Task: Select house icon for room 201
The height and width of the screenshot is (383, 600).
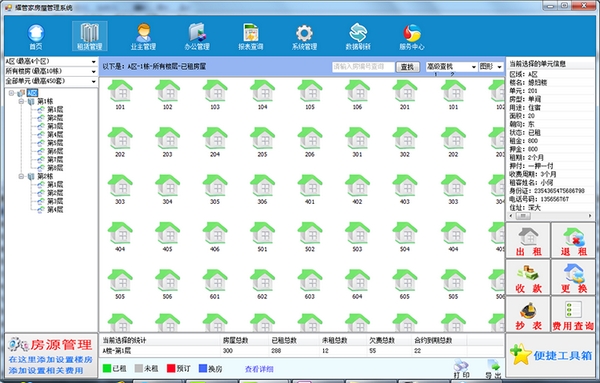Action: tap(405, 91)
